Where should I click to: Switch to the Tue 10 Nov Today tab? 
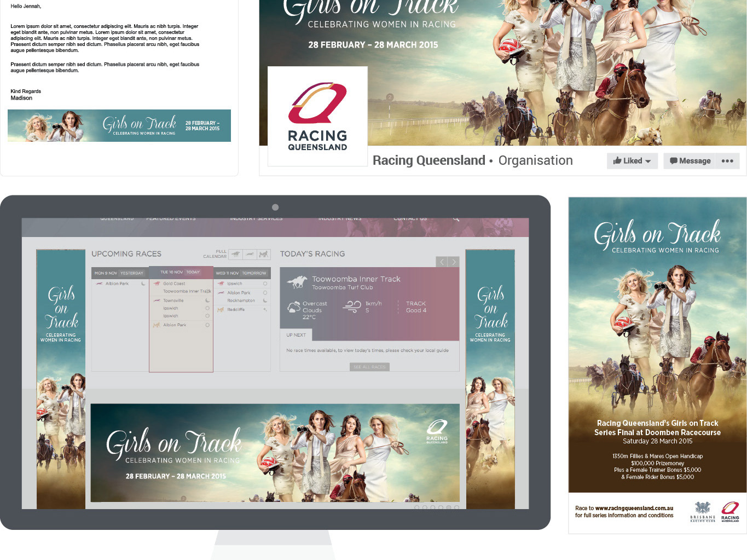(181, 272)
